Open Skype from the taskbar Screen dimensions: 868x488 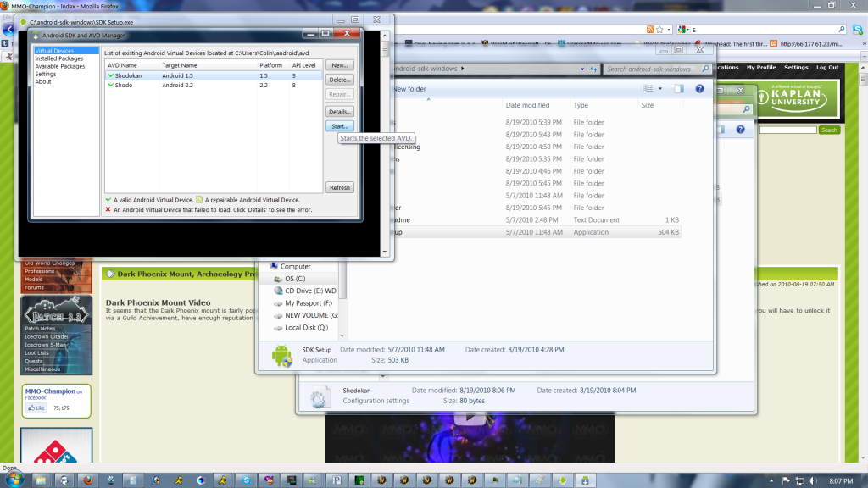click(x=246, y=480)
